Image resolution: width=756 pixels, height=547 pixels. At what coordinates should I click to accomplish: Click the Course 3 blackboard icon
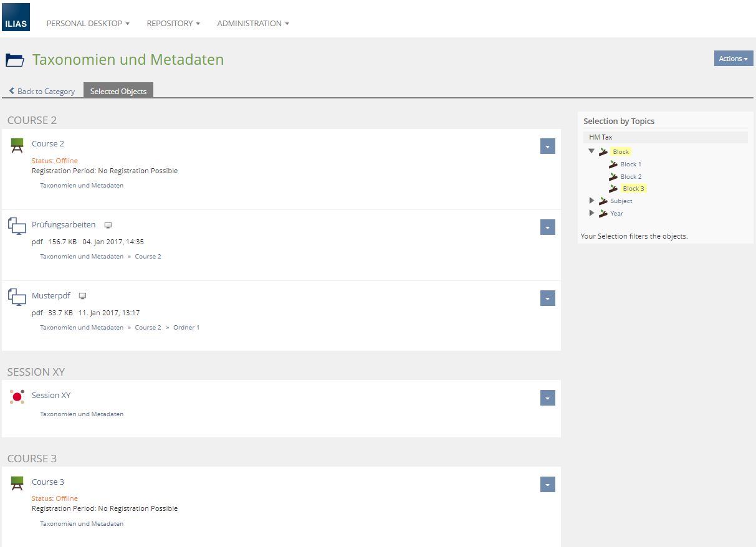point(17,483)
